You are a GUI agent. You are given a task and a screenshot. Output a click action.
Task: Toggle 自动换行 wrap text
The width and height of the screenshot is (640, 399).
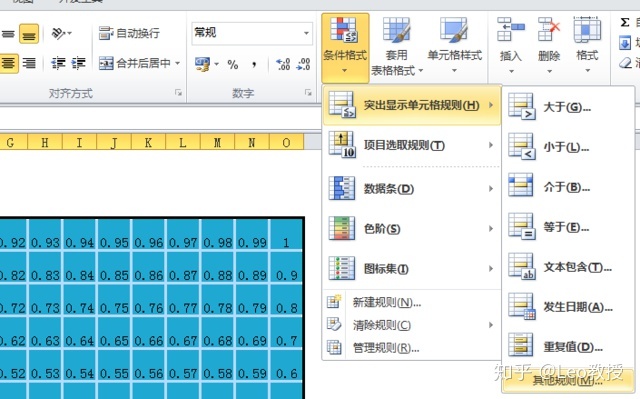[129, 33]
